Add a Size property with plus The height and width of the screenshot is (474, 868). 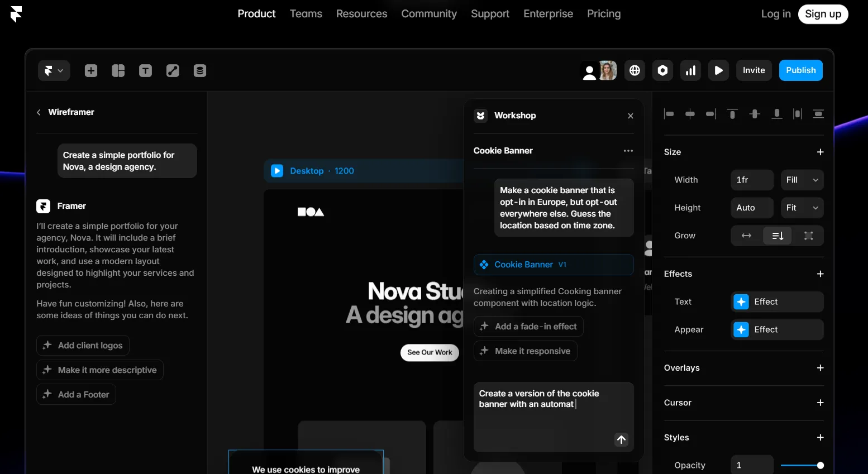820,152
